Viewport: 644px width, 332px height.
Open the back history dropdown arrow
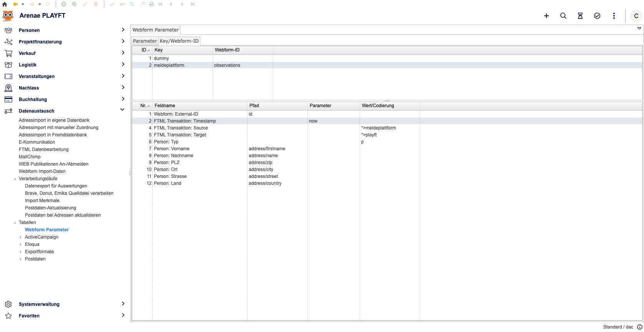click(23, 4)
